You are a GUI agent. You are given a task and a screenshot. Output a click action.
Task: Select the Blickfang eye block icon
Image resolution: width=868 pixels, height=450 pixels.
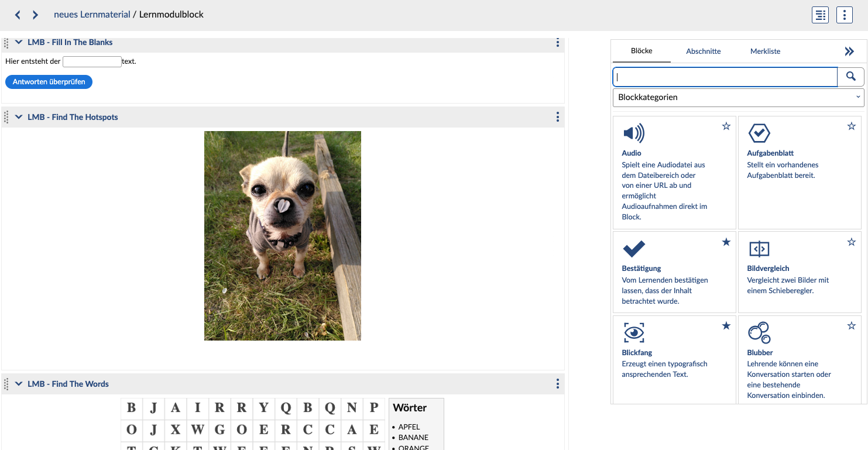coord(634,332)
